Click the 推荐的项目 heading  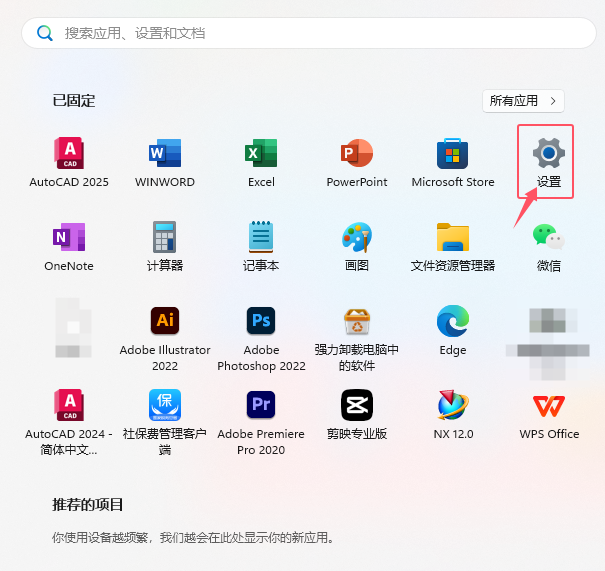pyautogui.click(x=88, y=505)
